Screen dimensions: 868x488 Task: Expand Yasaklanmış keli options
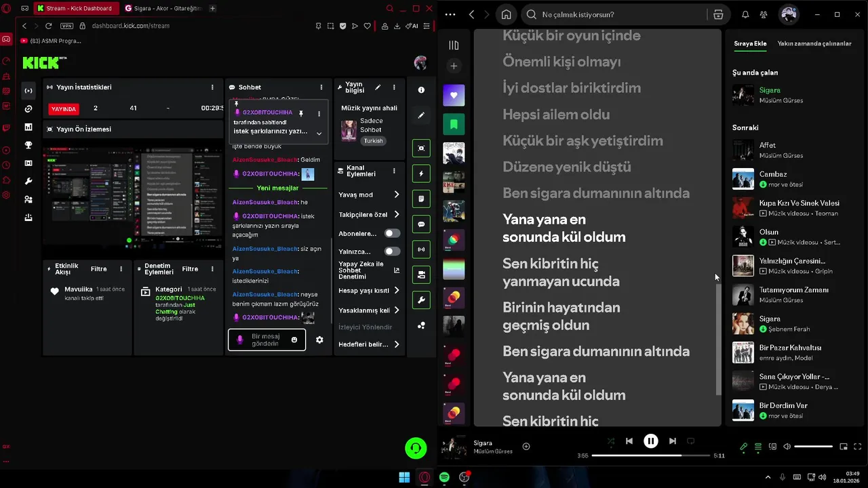tap(396, 310)
